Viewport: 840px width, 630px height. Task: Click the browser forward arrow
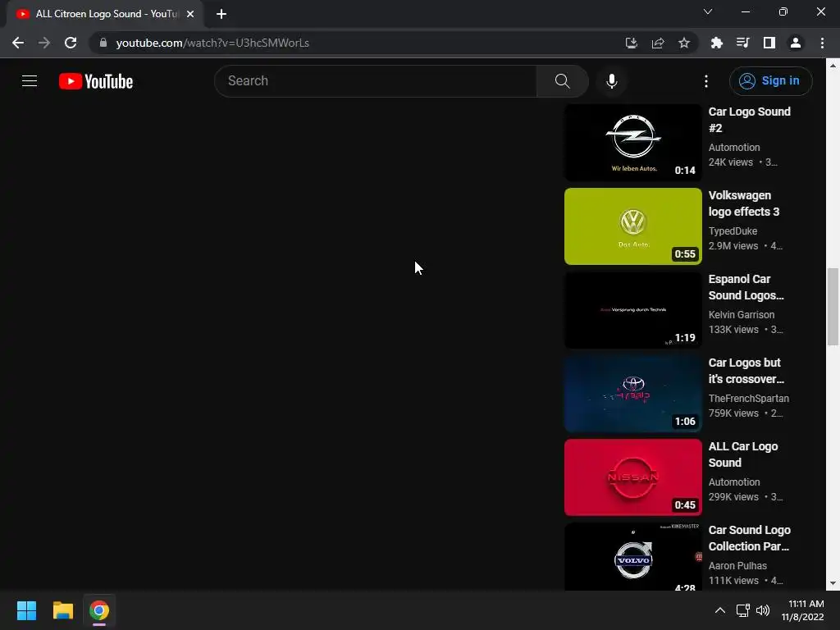44,43
